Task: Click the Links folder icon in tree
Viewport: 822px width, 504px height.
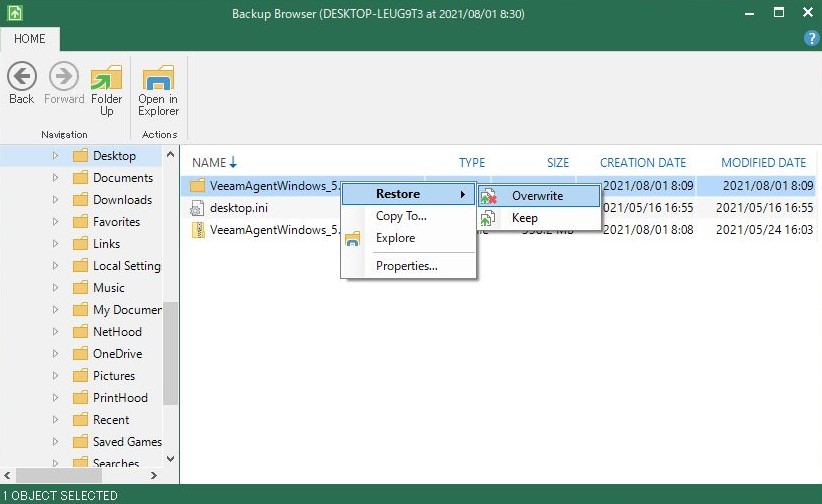Action: (x=80, y=244)
